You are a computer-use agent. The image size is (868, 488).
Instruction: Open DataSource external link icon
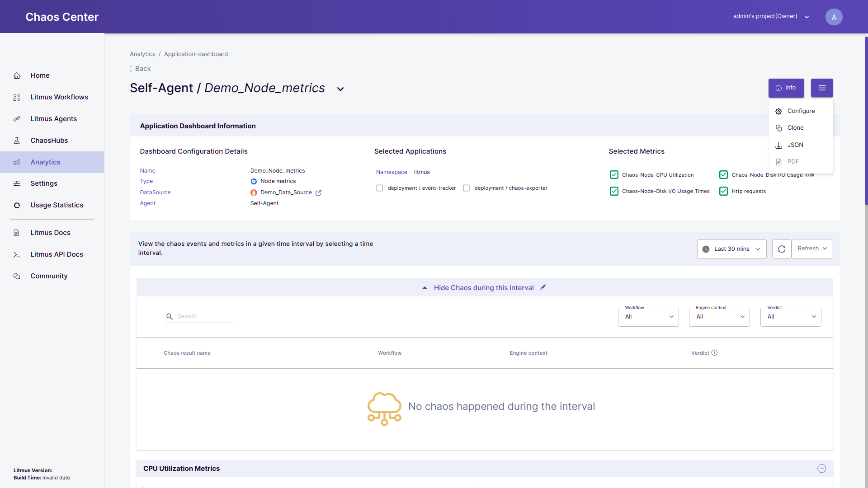318,192
